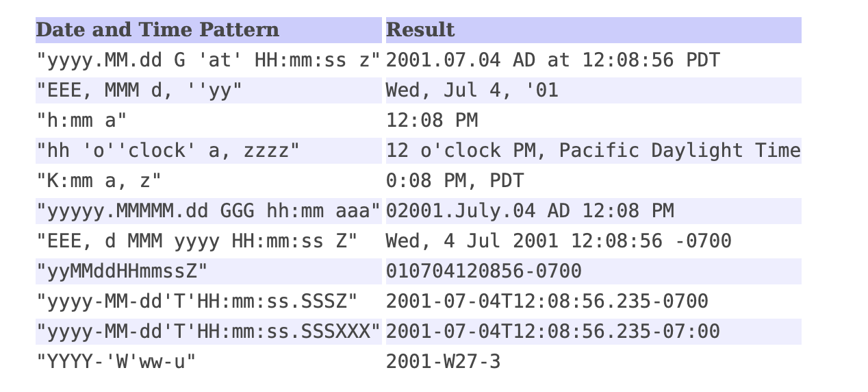The width and height of the screenshot is (868, 392).
Task: Click the "EEE, MMM d, ''yy" pattern cell
Action: [x=139, y=90]
